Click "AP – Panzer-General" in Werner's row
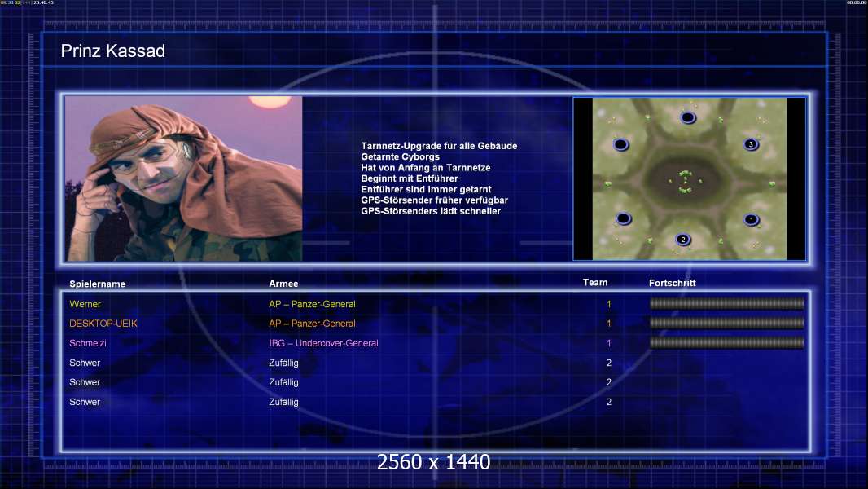This screenshot has height=489, width=868. pos(312,304)
